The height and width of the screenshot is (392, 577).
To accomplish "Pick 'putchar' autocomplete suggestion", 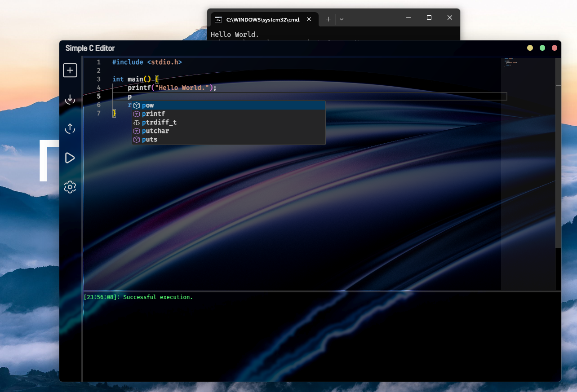I will click(x=228, y=131).
